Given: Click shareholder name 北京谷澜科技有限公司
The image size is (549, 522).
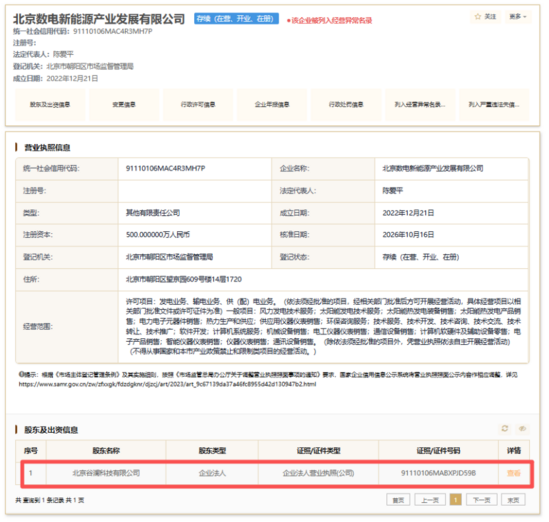Looking at the screenshot, I should tap(106, 473).
